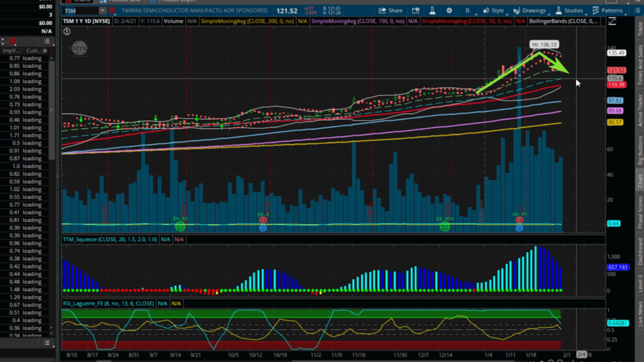Open the list menu icon below the watchlist
644x362 pixels.
(x=47, y=343)
